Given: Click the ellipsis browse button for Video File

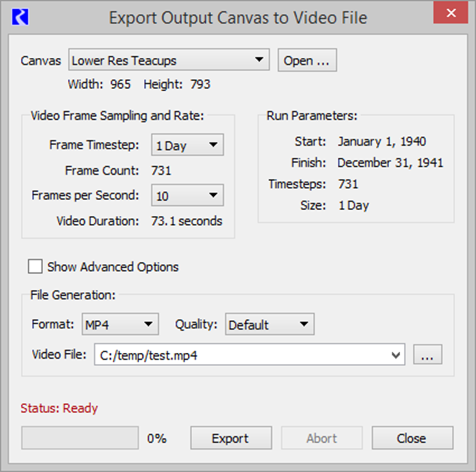Looking at the screenshot, I should pos(427,355).
